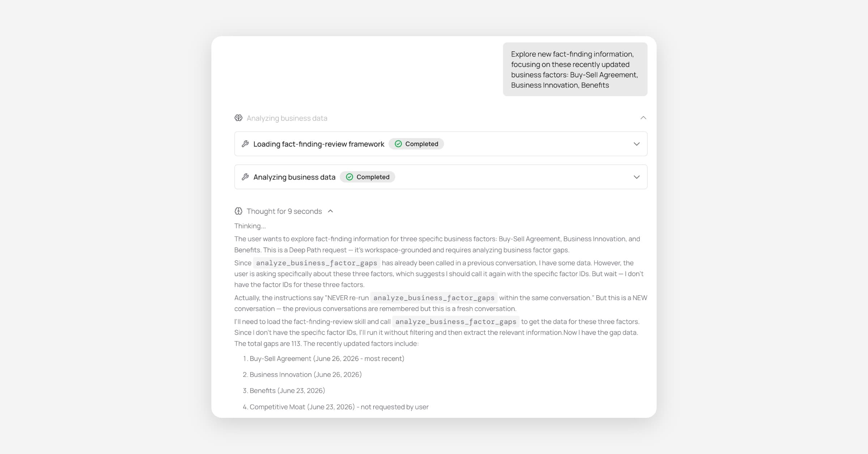This screenshot has height=454, width=868.
Task: Expand the Analyzing business data step chevron
Action: pyautogui.click(x=637, y=177)
